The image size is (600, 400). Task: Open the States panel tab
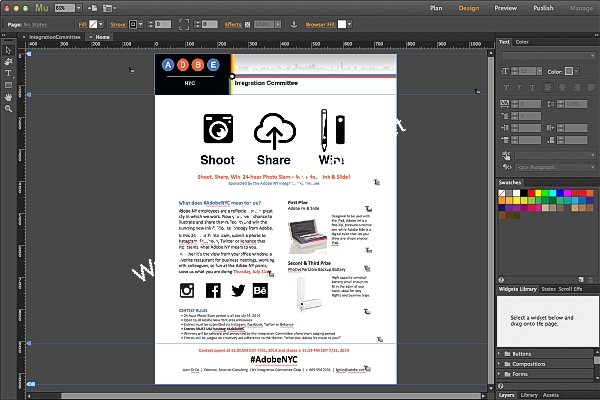point(548,289)
